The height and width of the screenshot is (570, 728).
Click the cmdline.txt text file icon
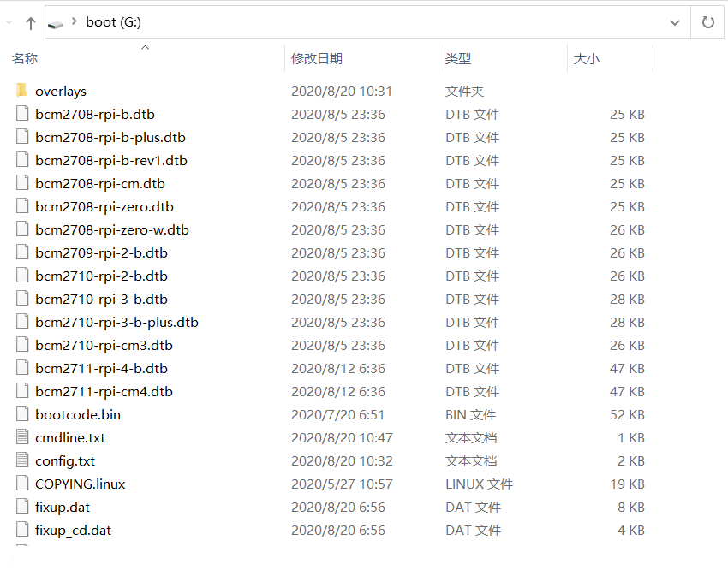22,437
